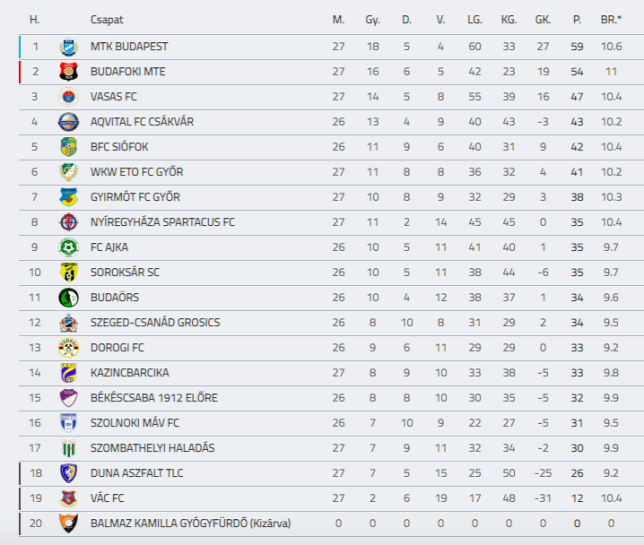Click the Soroksár SC yellow crest
This screenshot has width=644, height=545.
[69, 272]
